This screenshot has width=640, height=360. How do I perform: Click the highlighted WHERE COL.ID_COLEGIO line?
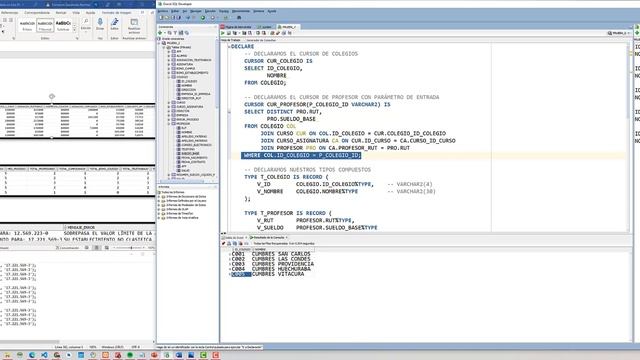(301, 156)
